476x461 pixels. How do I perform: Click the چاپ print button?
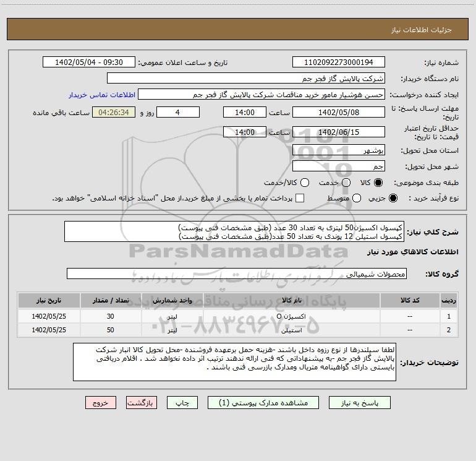point(182,403)
